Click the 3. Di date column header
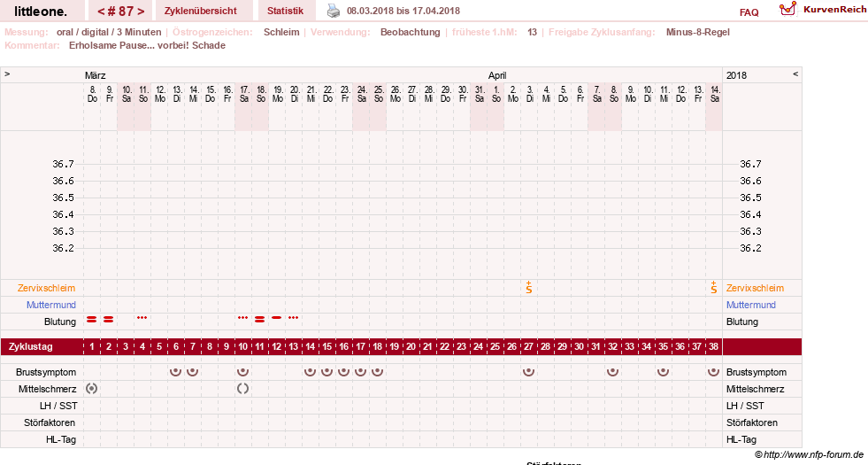The width and height of the screenshot is (868, 465). (x=530, y=94)
